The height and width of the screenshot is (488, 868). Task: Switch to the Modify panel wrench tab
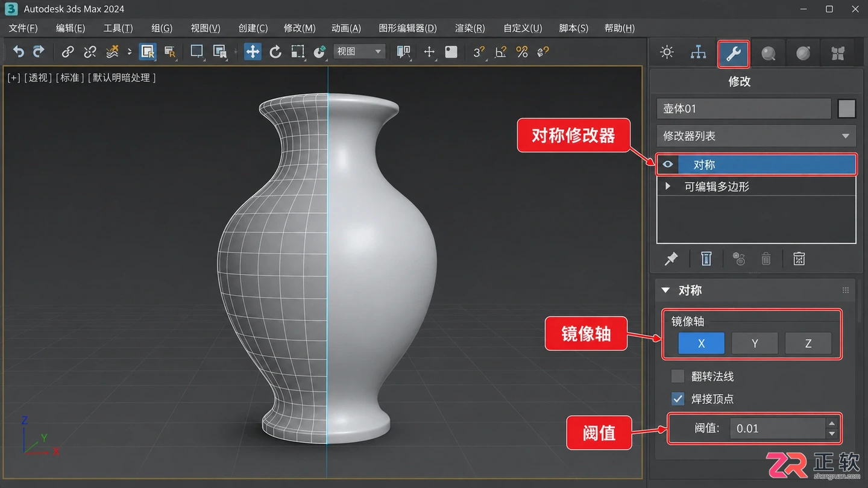click(734, 54)
